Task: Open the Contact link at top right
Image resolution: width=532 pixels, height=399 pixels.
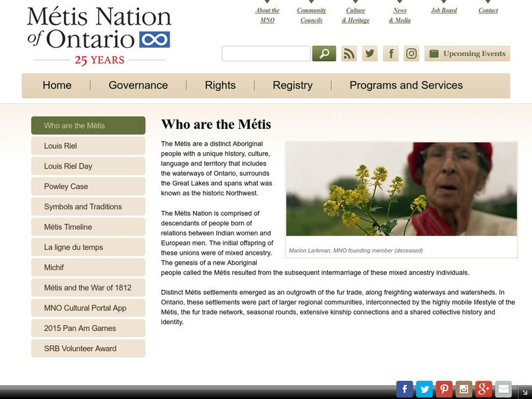Action: point(487,10)
